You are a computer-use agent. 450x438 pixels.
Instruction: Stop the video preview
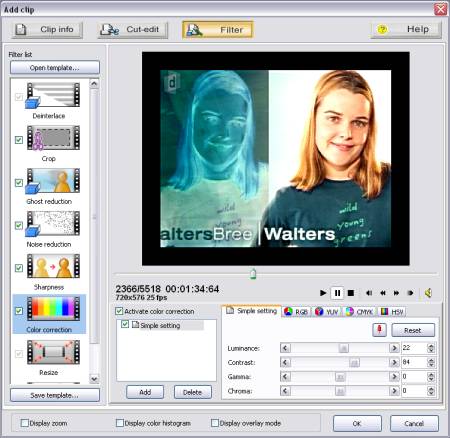[x=351, y=293]
